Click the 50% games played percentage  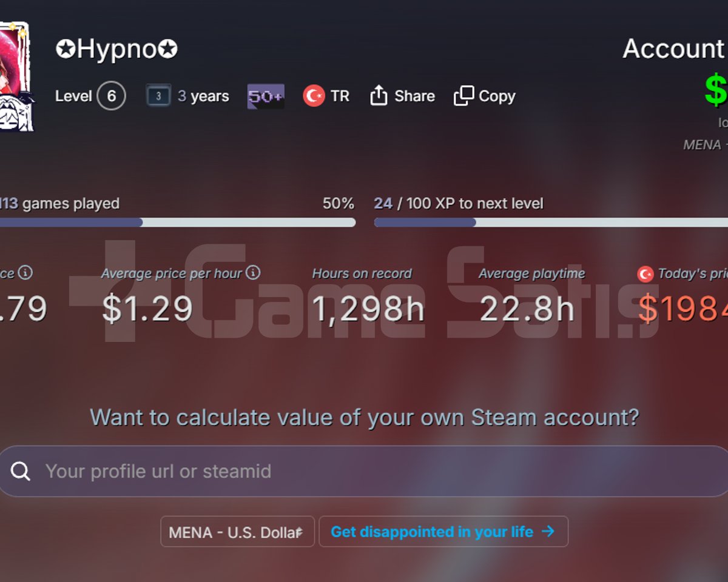point(339,203)
